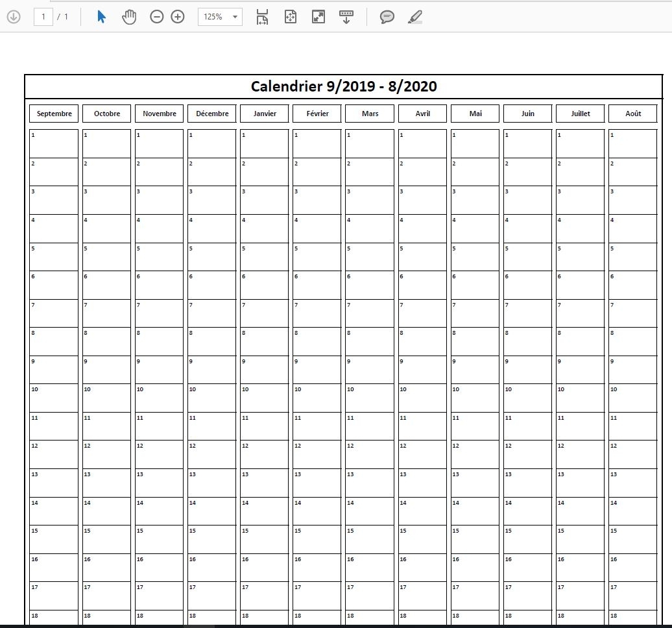Add a comment with the speech bubble icon
The image size is (672, 628).
pyautogui.click(x=387, y=17)
